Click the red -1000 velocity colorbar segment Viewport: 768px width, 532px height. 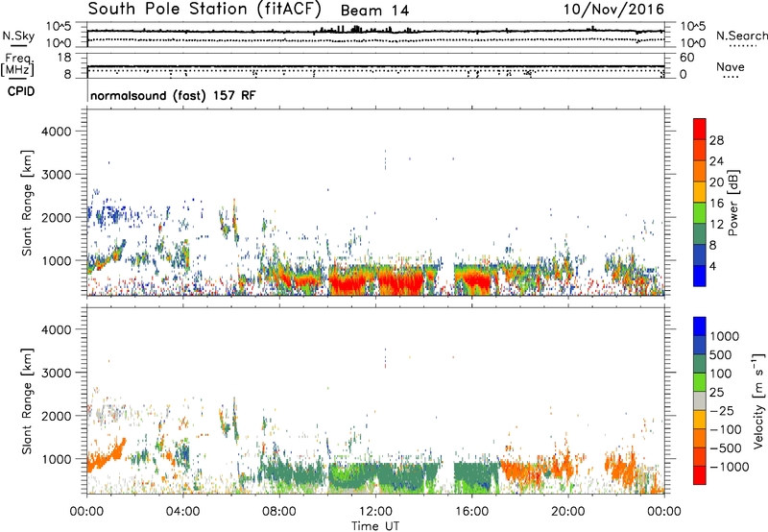point(700,475)
